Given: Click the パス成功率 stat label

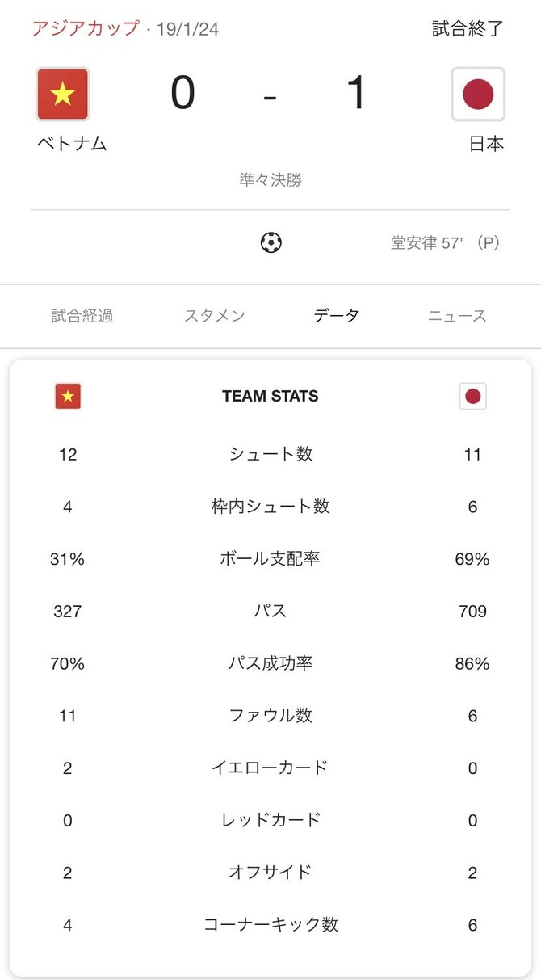Looking at the screenshot, I should click(x=270, y=663).
